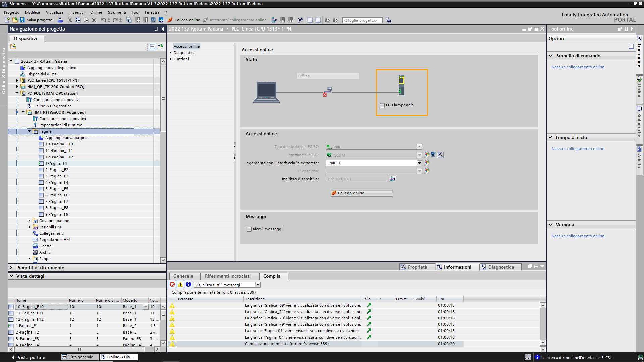Viewport: 644px width, 362px height.
Task: Collapse Tempo di ciclo section
Action: pos(550,137)
